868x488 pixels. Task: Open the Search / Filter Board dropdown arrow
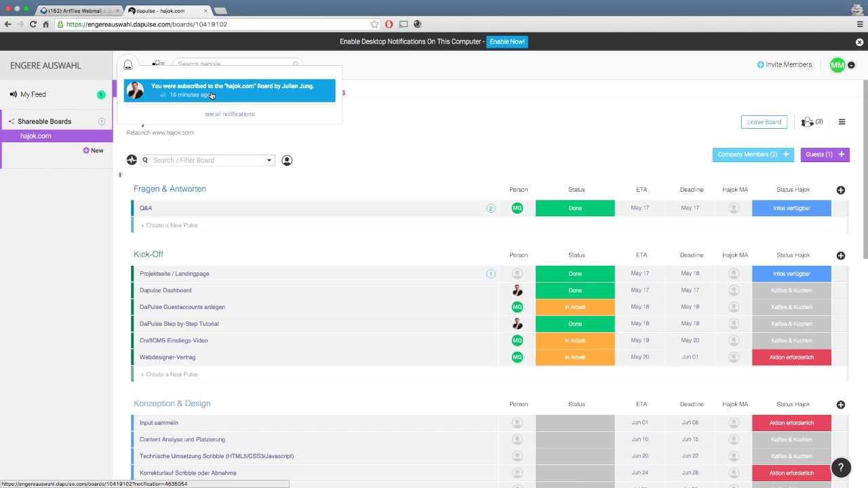tap(269, 161)
